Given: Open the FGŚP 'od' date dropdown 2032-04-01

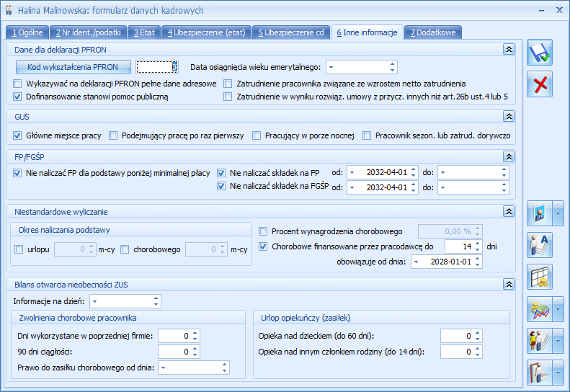Looking at the screenshot, I should 352,187.
